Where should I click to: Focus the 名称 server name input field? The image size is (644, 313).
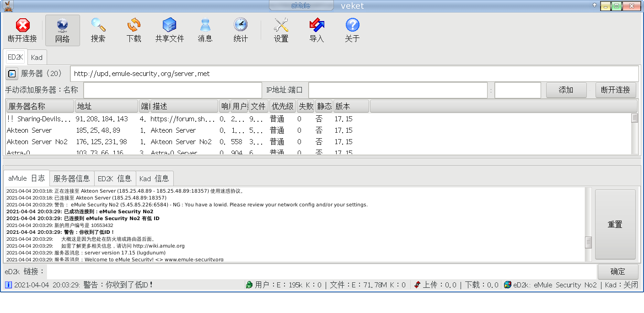point(173,90)
